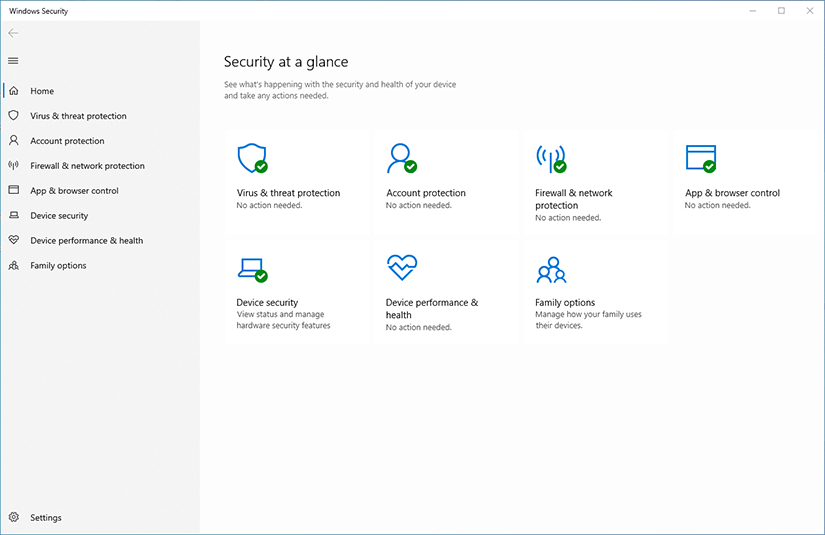The height and width of the screenshot is (535, 825).
Task: Click 'Manage how your family uses their devices' text
Action: 588,320
